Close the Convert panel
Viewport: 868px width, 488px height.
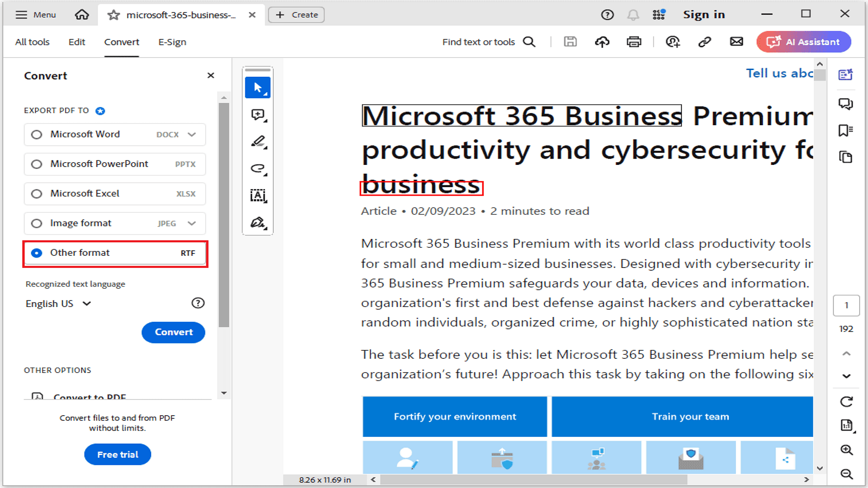point(211,75)
